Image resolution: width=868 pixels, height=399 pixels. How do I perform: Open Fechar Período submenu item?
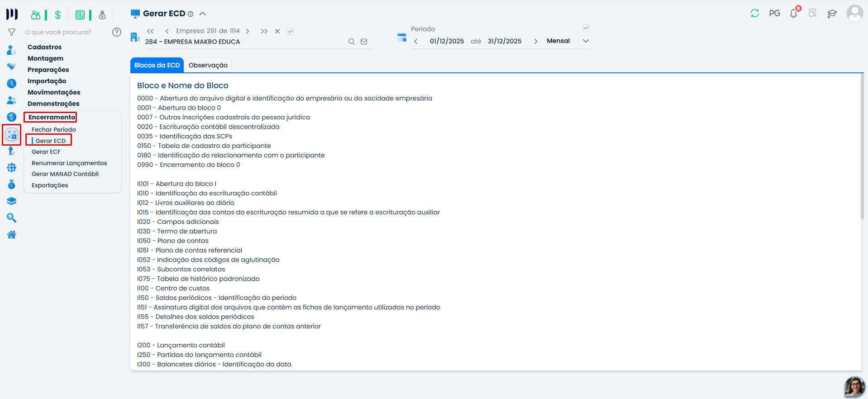(54, 129)
